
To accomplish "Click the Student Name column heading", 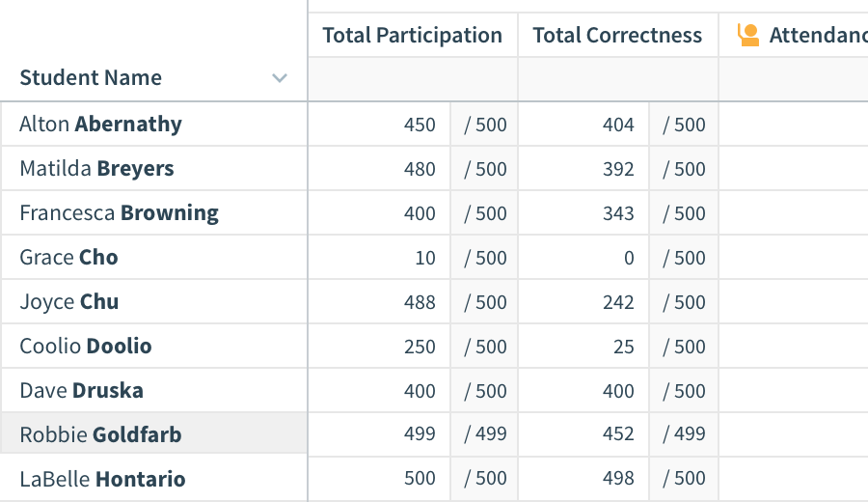I will coord(91,77).
